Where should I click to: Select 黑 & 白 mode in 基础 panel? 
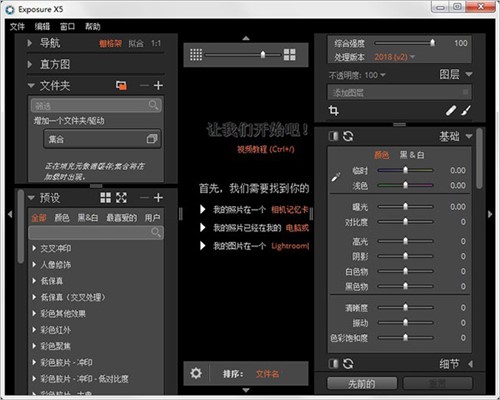click(412, 155)
